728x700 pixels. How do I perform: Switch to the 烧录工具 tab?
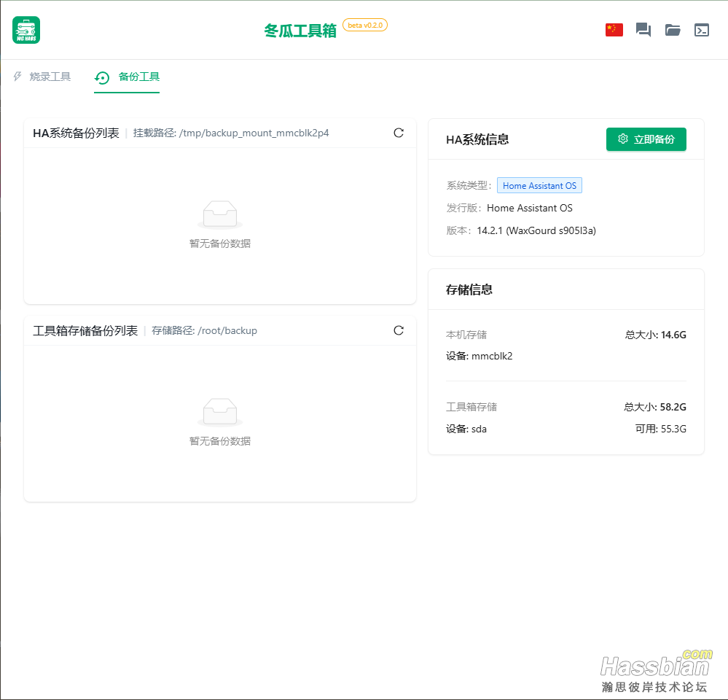[x=42, y=77]
